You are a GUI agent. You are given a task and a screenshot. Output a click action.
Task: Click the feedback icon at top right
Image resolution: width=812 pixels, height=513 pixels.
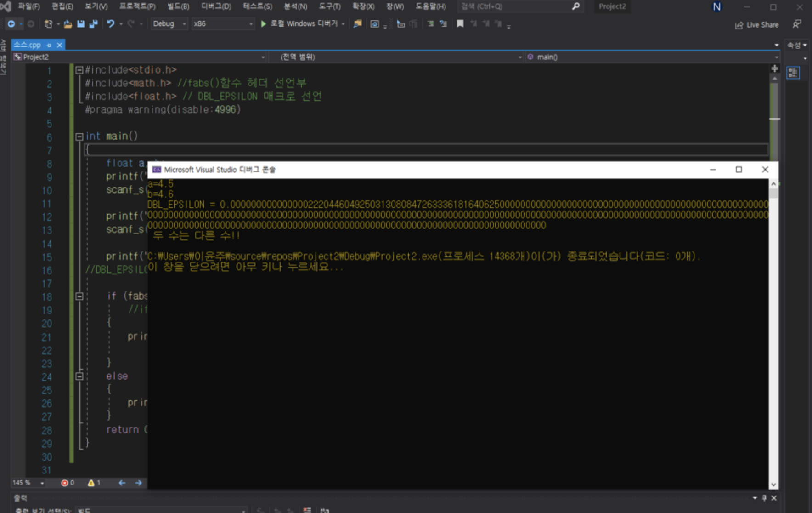tap(797, 24)
